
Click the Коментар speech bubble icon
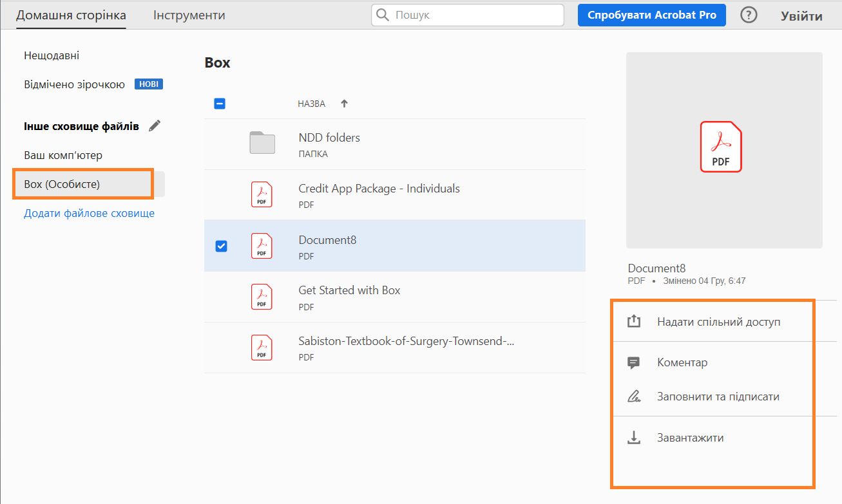click(634, 362)
